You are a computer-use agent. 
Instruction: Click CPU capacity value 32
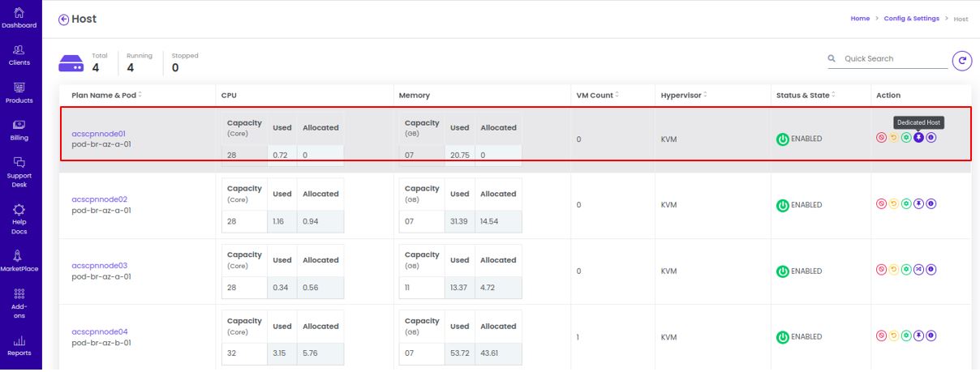(x=232, y=353)
